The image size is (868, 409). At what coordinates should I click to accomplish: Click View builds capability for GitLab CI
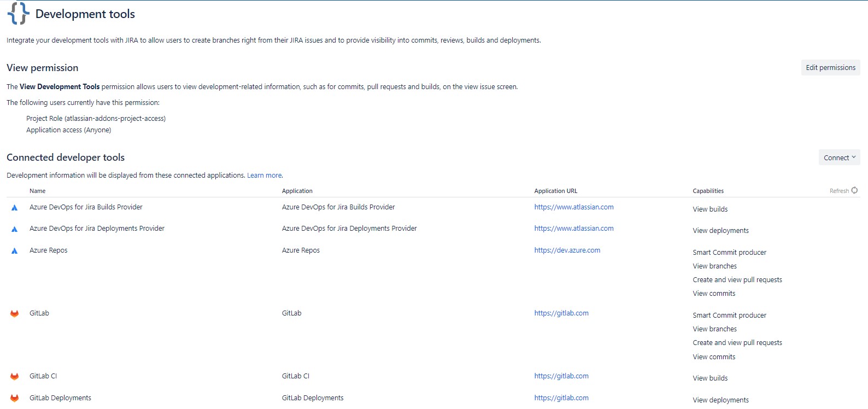tap(711, 378)
